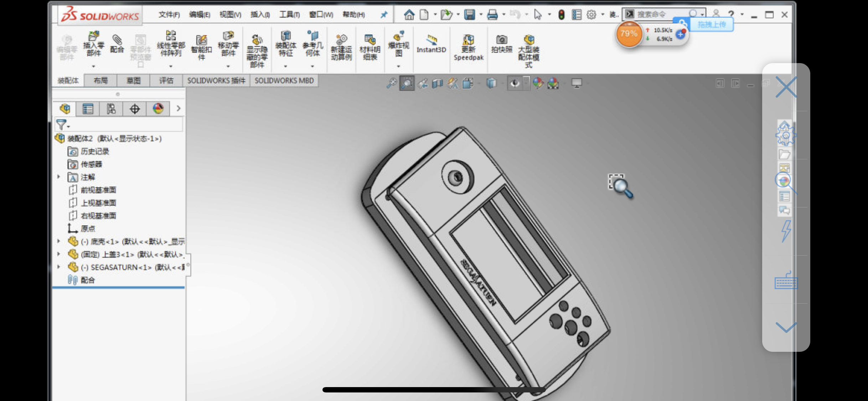Create New Motion Study (新建运动算例)
This screenshot has height=401, width=868.
point(341,48)
